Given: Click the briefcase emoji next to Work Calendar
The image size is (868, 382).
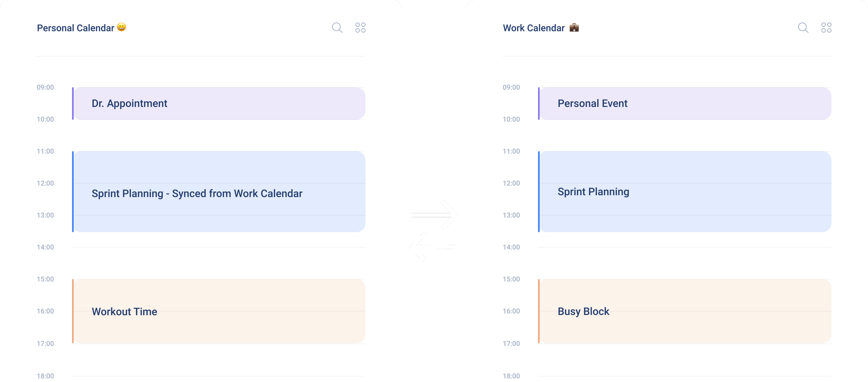Looking at the screenshot, I should pos(574,28).
